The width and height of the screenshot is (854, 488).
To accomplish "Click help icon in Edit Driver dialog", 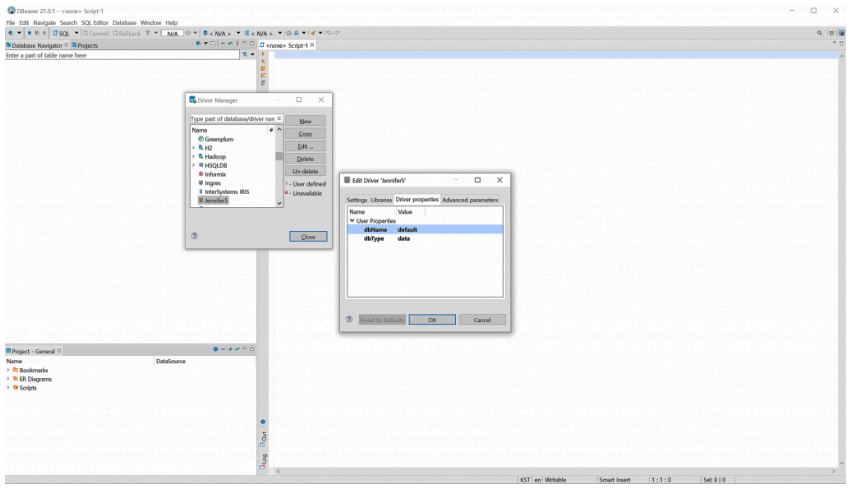I will pyautogui.click(x=349, y=320).
